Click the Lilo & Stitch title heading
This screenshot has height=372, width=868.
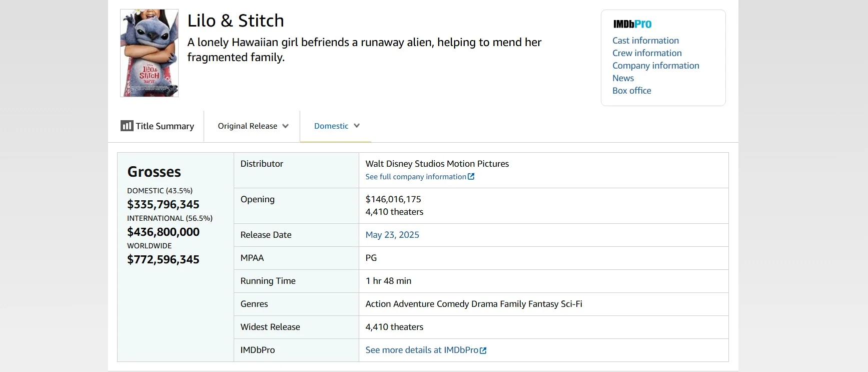pyautogui.click(x=236, y=21)
